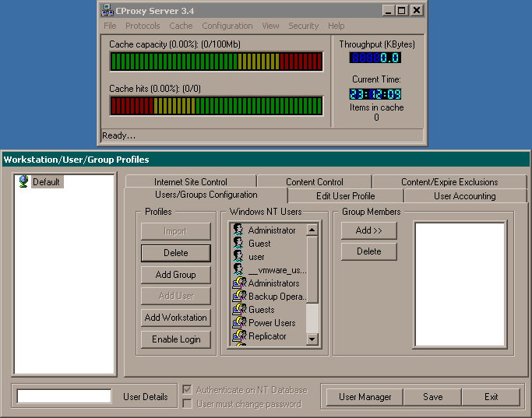
Task: Select the Default profile globe icon
Action: (x=23, y=181)
